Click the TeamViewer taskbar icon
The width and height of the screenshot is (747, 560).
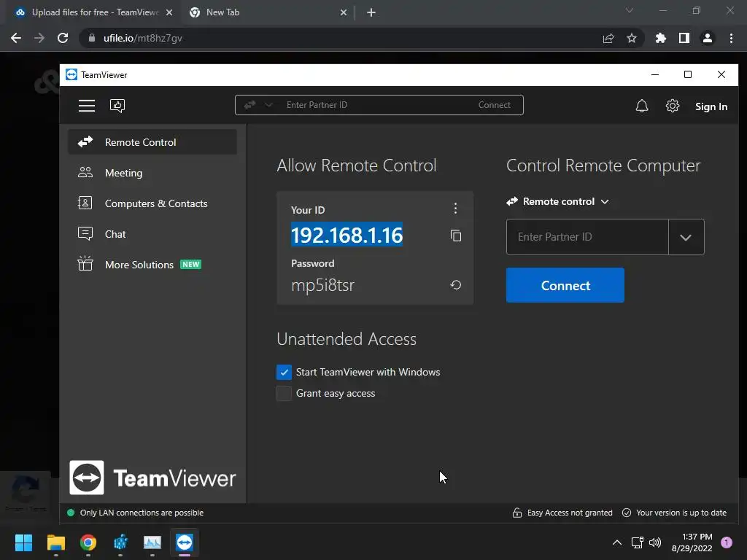[185, 542]
